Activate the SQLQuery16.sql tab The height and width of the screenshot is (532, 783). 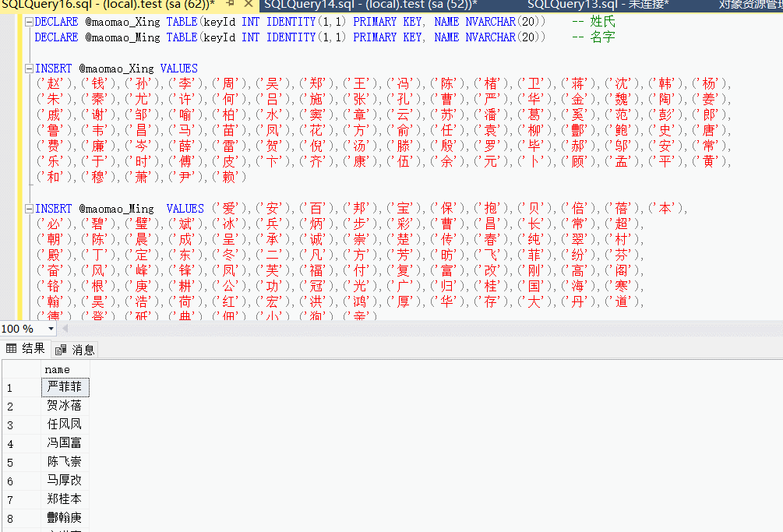click(x=108, y=5)
